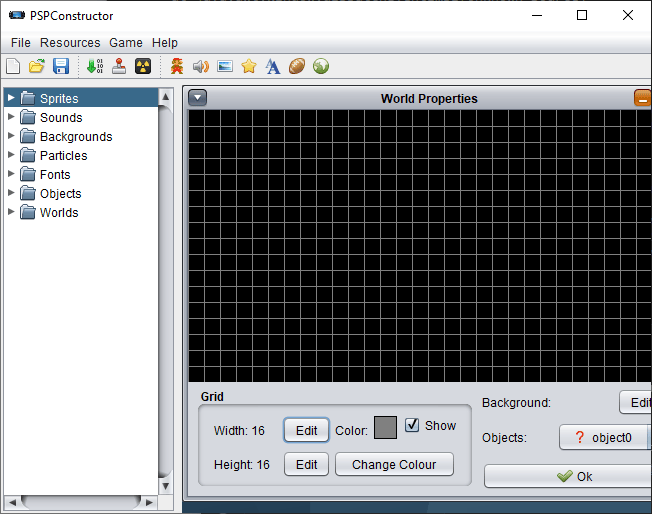Expand the Worlds folder in the tree
Viewport: 652px width, 514px height.
point(11,212)
